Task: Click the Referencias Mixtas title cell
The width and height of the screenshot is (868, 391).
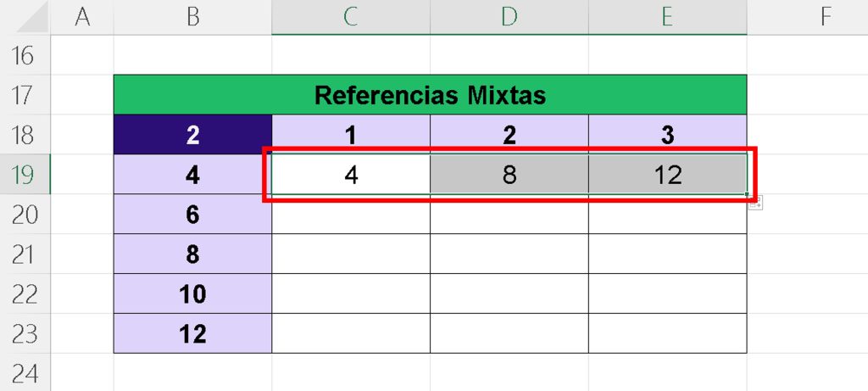Action: (430, 95)
